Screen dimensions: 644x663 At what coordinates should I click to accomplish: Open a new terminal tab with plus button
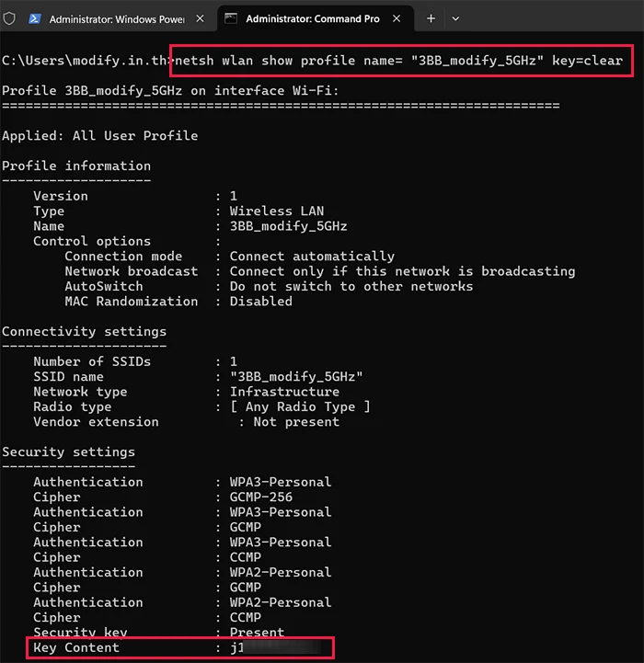(x=431, y=18)
